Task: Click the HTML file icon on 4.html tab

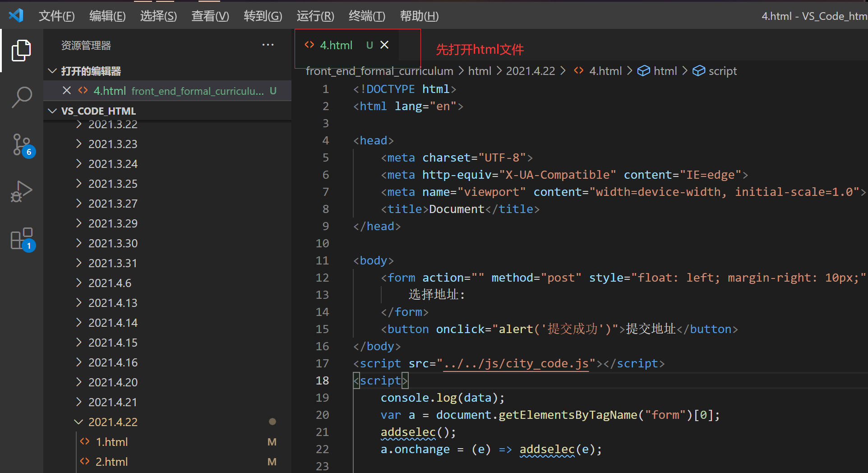Action: click(x=309, y=45)
